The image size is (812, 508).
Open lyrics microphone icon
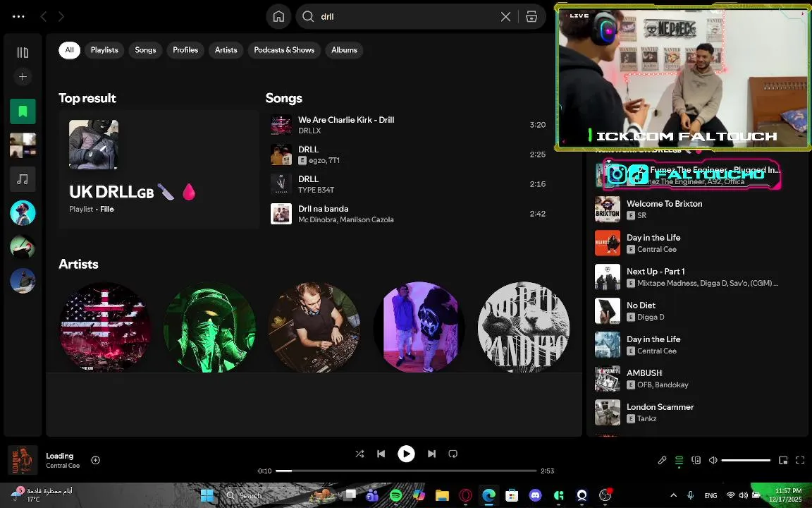[662, 460]
